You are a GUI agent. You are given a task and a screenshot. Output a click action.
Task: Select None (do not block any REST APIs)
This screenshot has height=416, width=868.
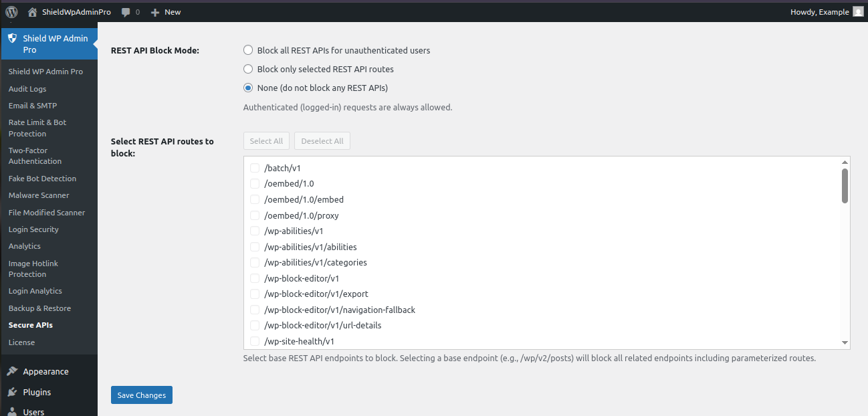[x=248, y=88]
